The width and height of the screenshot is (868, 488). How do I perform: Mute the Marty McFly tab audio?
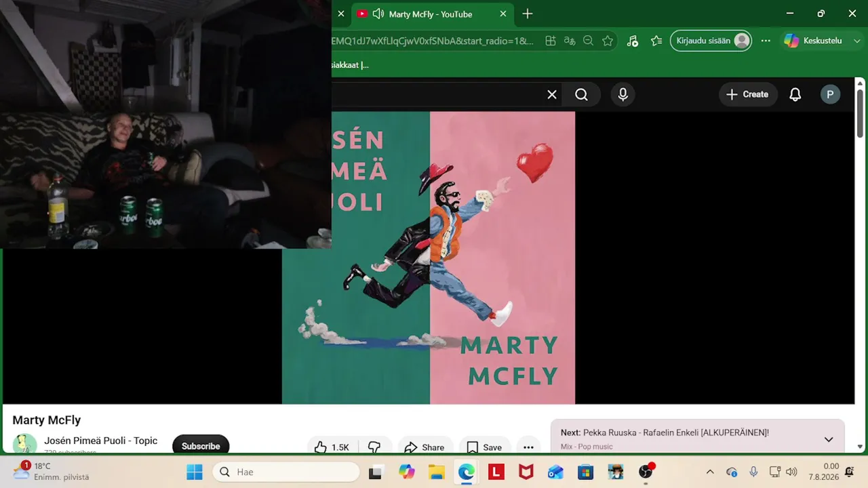(378, 14)
